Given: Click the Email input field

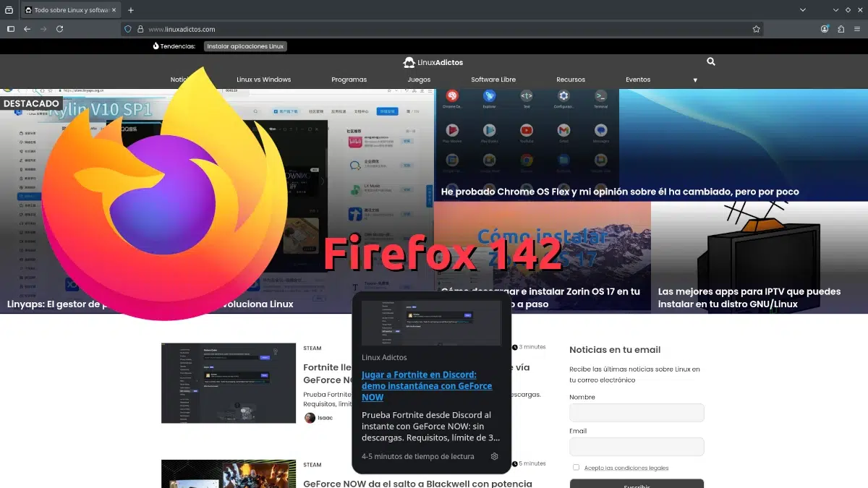Looking at the screenshot, I should tap(637, 446).
